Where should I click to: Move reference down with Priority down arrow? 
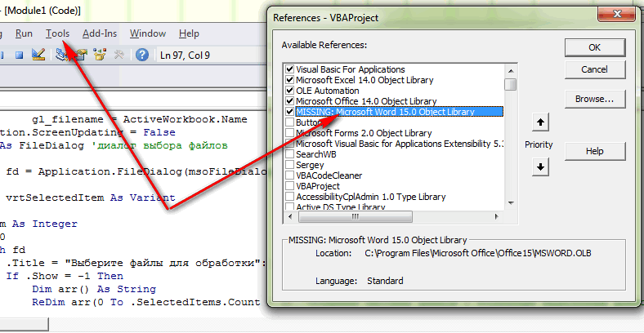pyautogui.click(x=540, y=167)
